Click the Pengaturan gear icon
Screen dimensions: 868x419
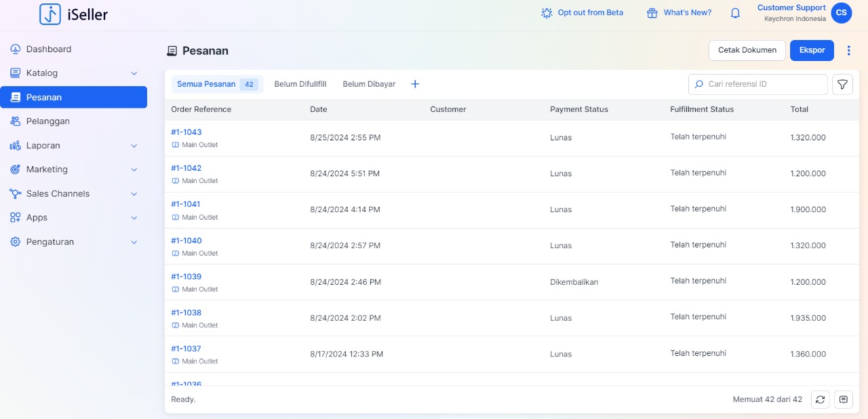[15, 241]
